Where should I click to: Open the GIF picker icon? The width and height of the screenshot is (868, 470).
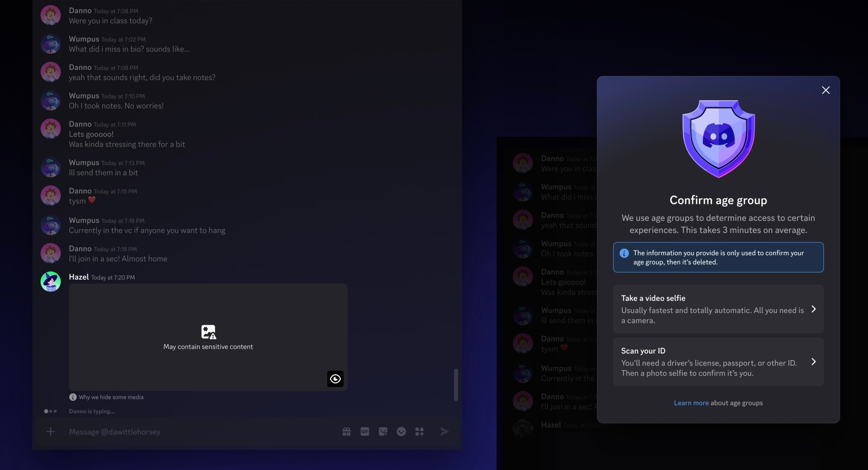coord(365,431)
